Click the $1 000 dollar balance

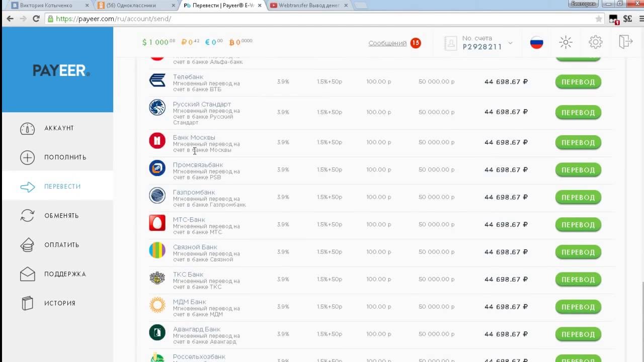point(158,42)
